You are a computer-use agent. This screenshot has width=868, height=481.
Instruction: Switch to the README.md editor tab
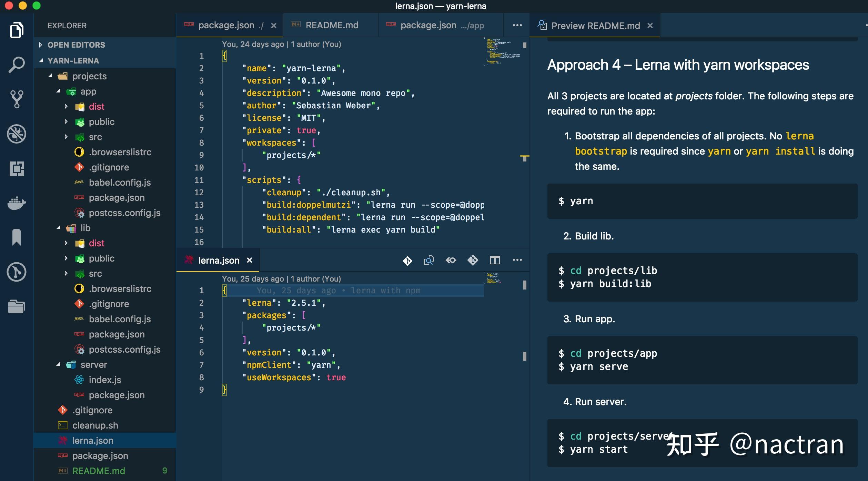[x=332, y=25]
